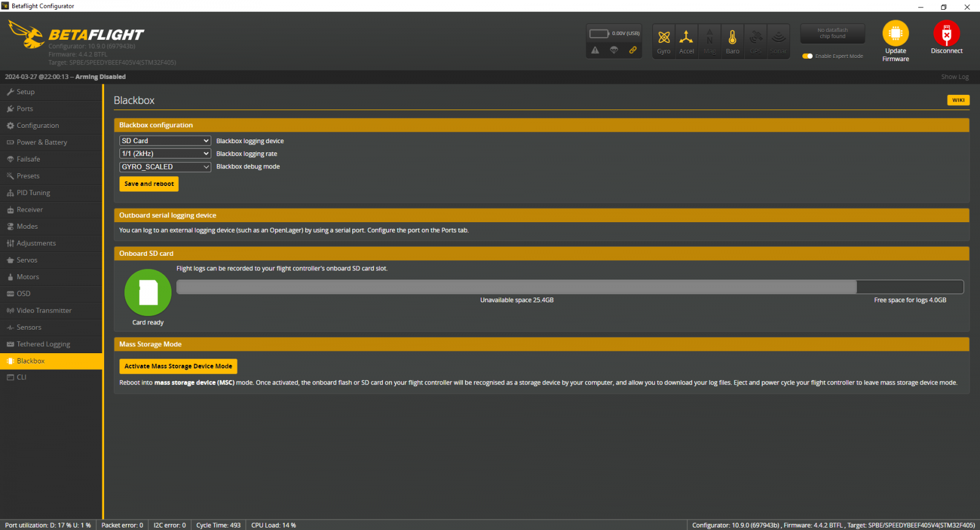Image resolution: width=980 pixels, height=530 pixels.
Task: Click the Video Transmitter antenna icon
Action: [10, 310]
